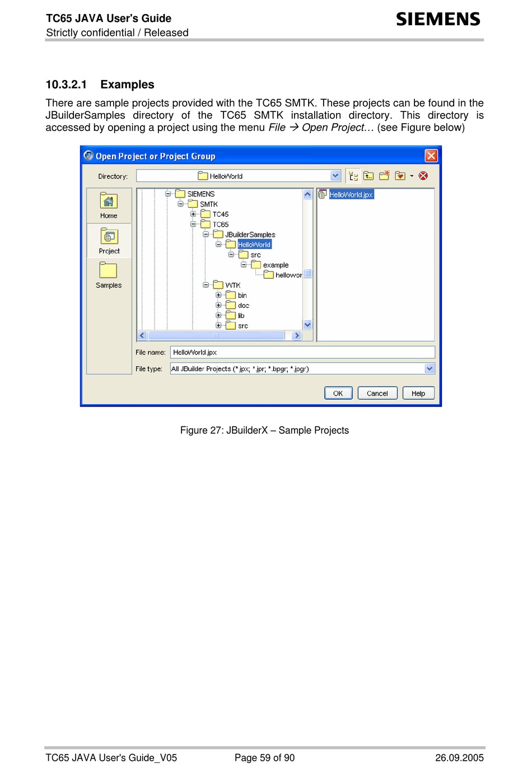Collapse the TC65 tree node
The image size is (532, 772).
click(x=193, y=224)
